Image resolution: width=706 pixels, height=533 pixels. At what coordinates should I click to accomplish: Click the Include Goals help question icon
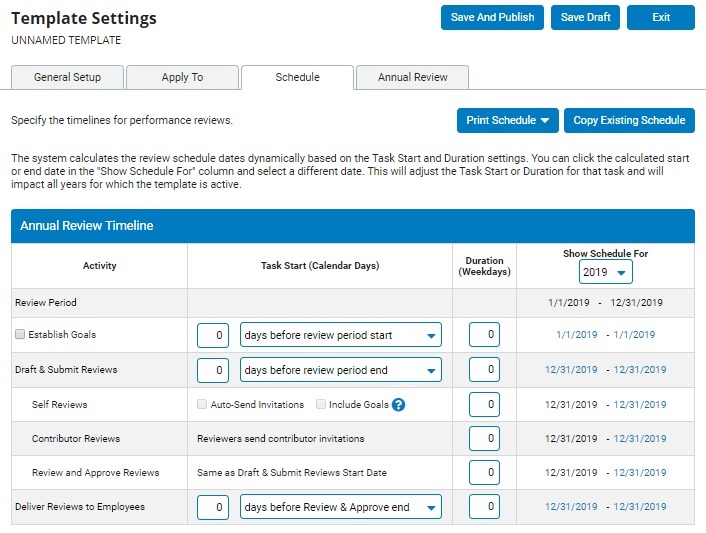pos(398,405)
